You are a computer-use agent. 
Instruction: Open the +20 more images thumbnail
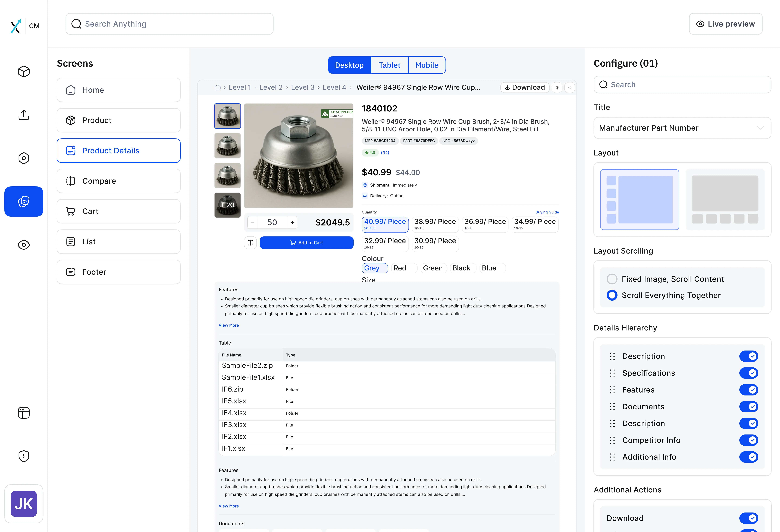coord(227,205)
